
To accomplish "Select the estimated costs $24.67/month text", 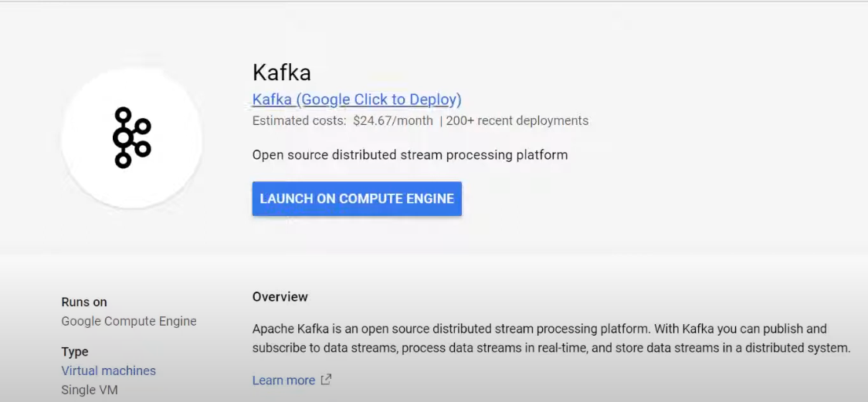I will 343,120.
